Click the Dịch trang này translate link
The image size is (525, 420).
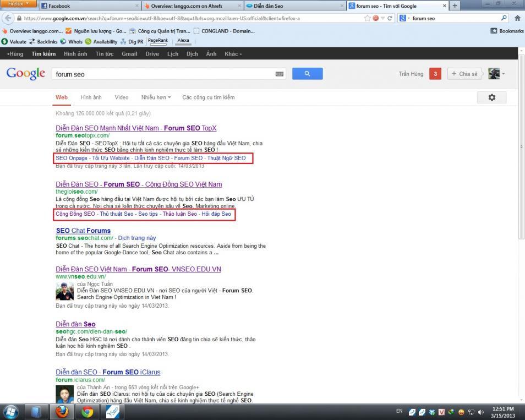point(137,238)
